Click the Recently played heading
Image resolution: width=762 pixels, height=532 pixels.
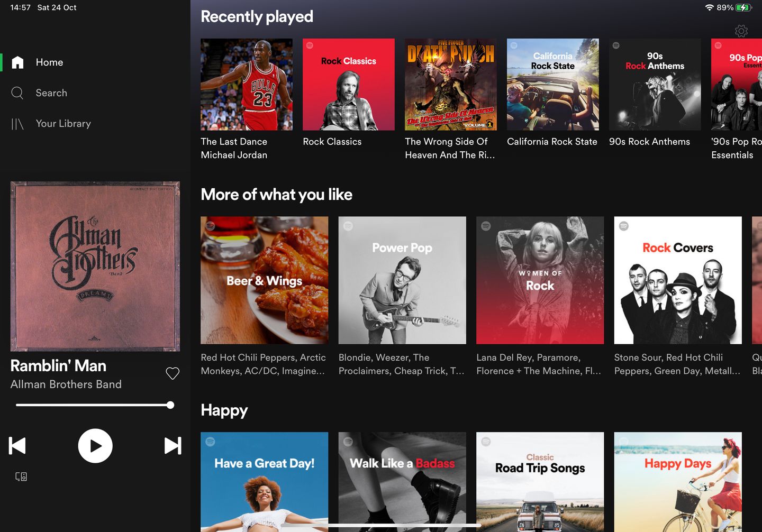point(257,17)
